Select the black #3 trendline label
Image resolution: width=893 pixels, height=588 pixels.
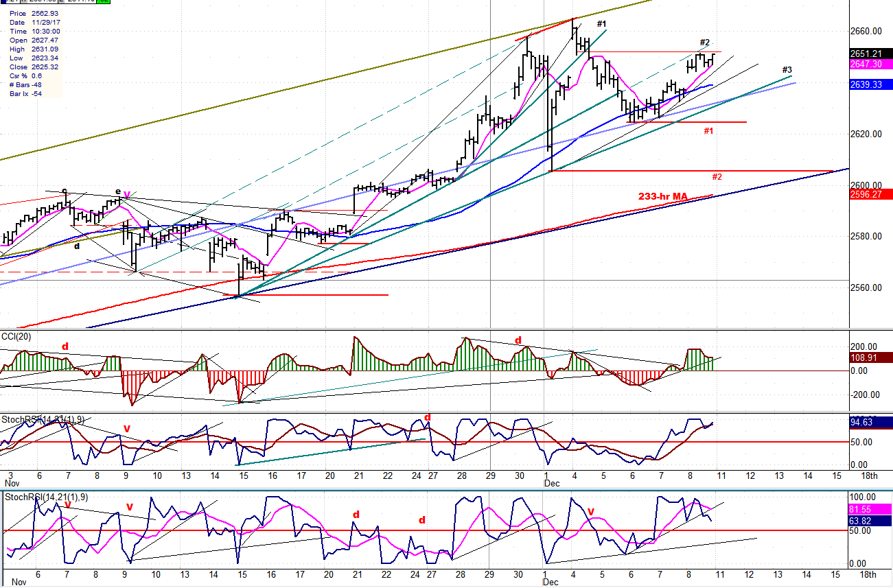point(787,70)
